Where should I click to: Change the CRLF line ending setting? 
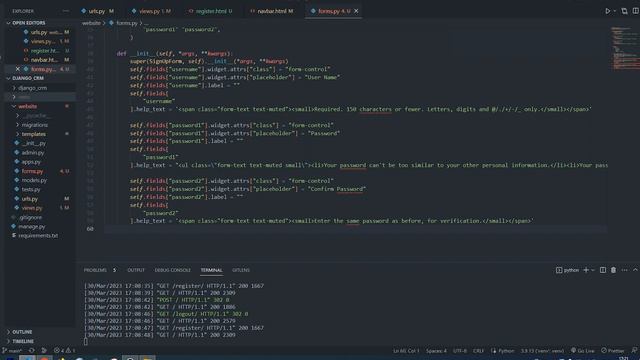click(478, 351)
